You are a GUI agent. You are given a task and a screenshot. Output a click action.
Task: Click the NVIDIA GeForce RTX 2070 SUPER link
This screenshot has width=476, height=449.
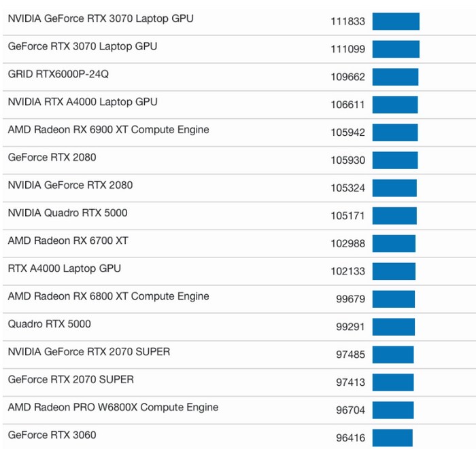89,352
